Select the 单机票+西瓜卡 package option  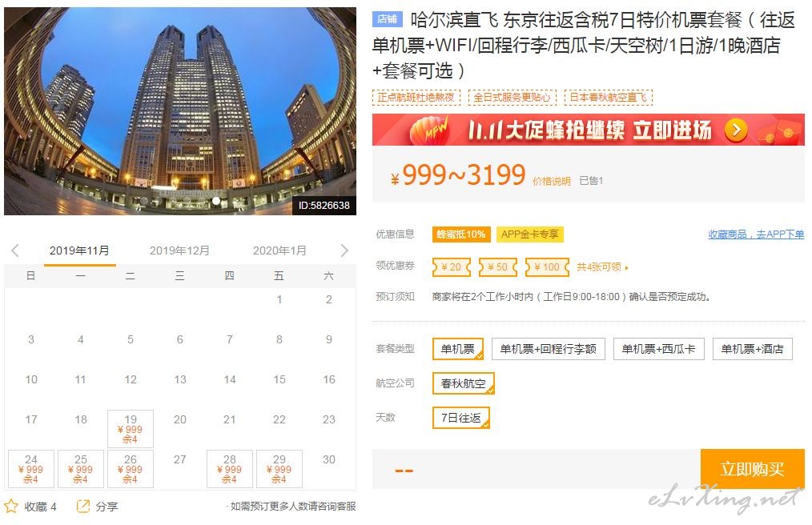[x=659, y=349]
